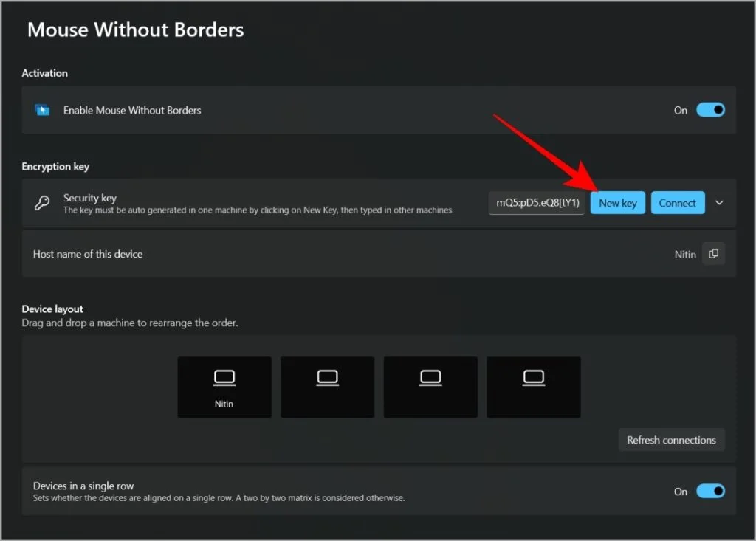Click the Connect button

pyautogui.click(x=678, y=203)
